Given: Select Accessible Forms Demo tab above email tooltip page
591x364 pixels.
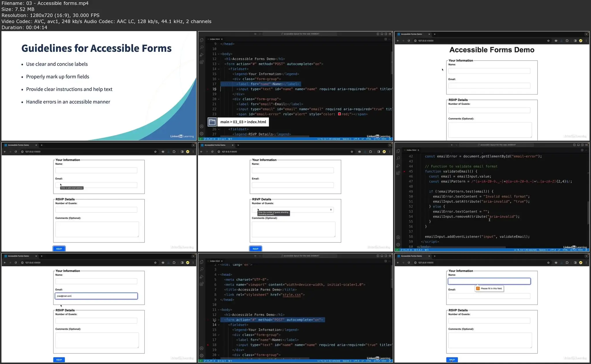Looking at the screenshot, I should 19,145.
